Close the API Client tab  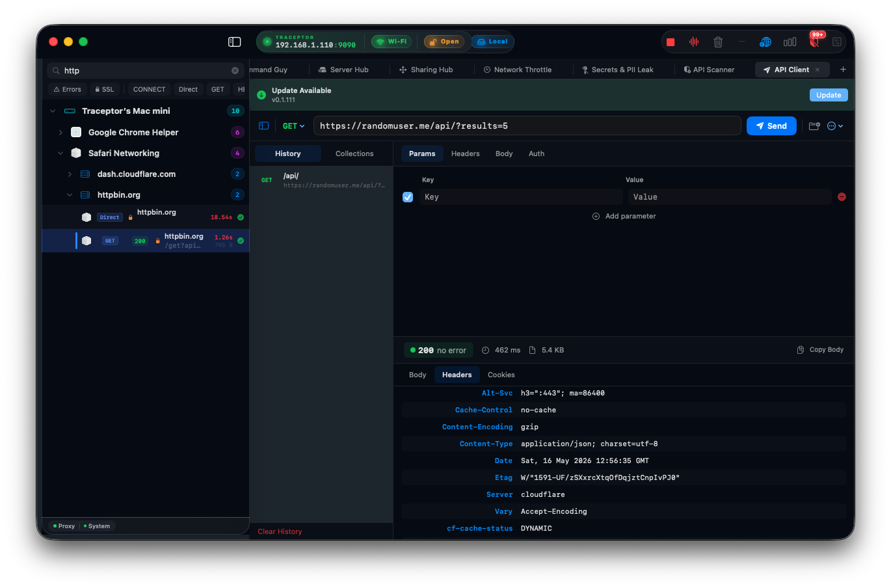pyautogui.click(x=818, y=70)
